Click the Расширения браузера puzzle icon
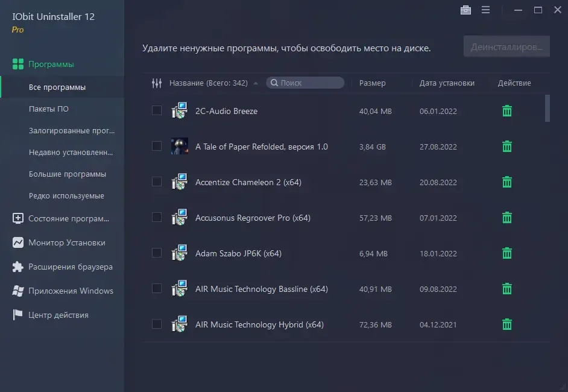 [x=17, y=267]
